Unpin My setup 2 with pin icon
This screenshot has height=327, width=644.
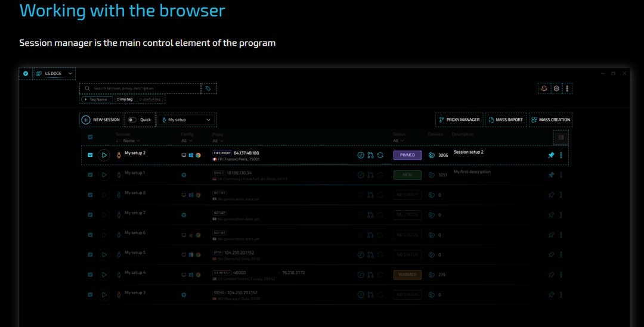551,155
